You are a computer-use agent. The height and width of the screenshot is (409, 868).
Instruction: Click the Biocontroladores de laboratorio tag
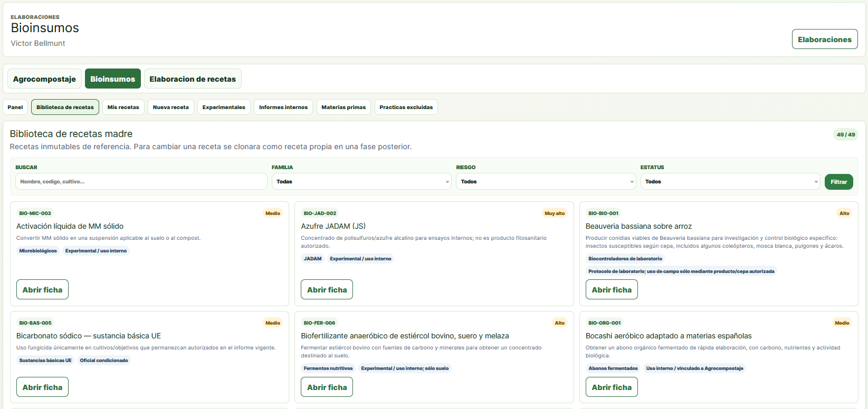[625, 259]
